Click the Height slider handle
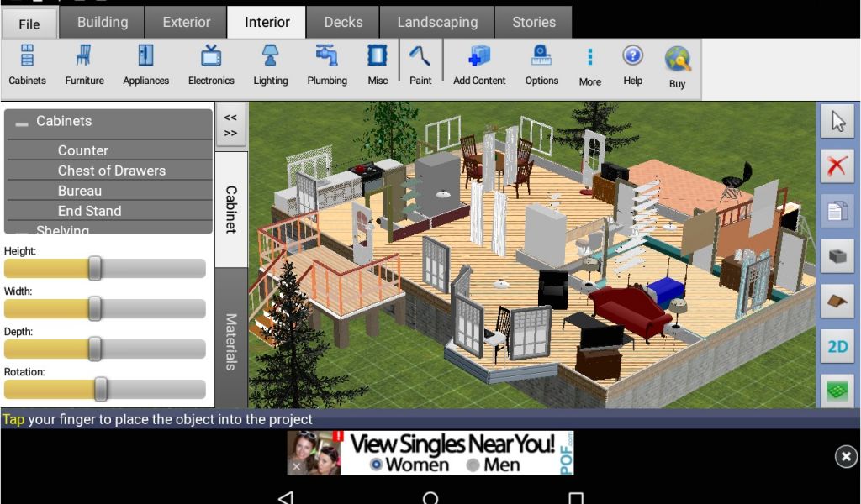 click(95, 269)
